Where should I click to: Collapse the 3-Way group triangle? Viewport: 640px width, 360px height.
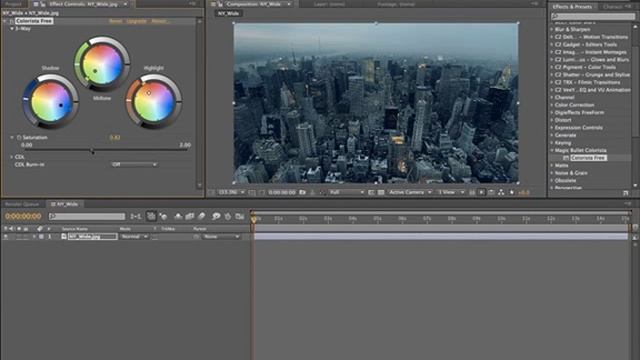click(12, 29)
